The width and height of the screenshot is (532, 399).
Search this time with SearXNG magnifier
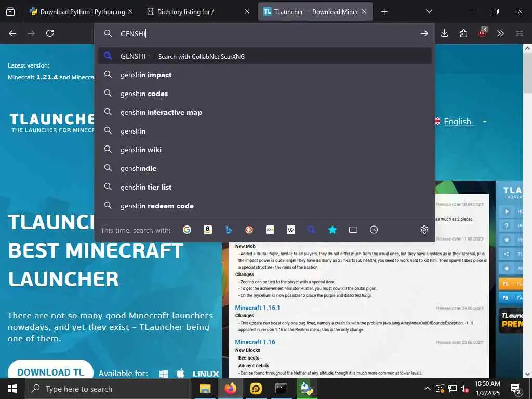[x=312, y=230]
